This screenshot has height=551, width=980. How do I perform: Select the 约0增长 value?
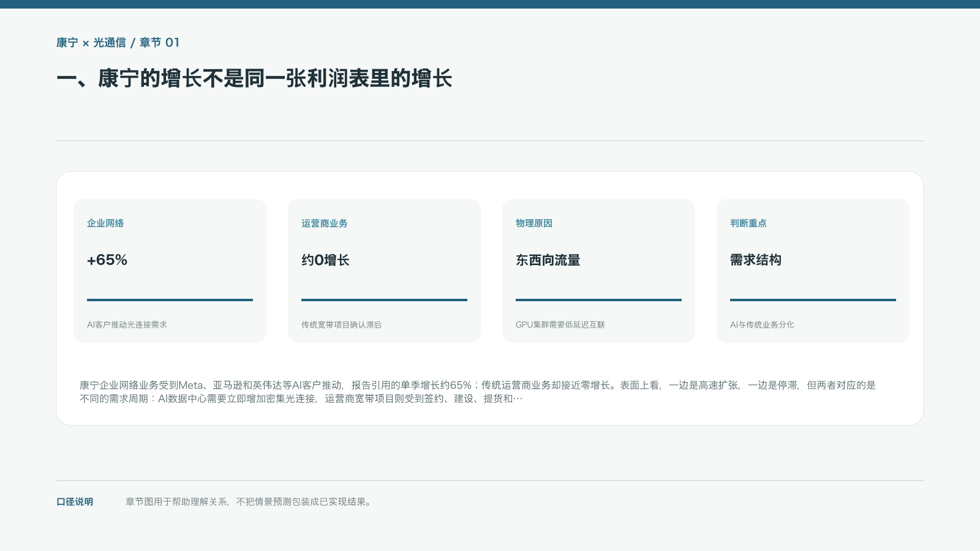325,260
